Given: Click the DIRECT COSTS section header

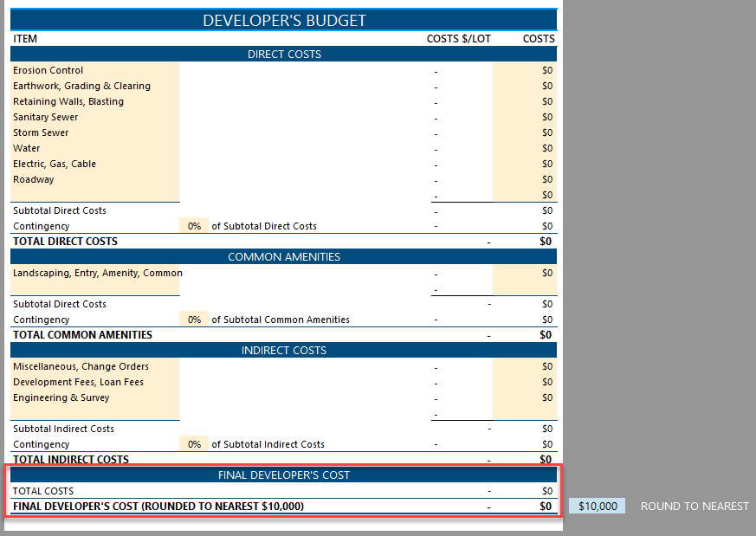Looking at the screenshot, I should (283, 54).
